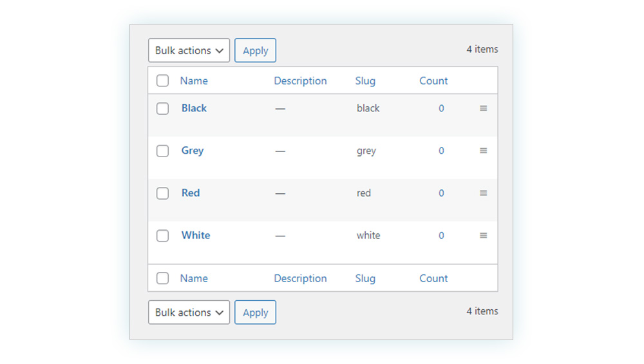Click the drag handle icon for Red row
Viewport: 644px width, 364px height.
tap(483, 193)
